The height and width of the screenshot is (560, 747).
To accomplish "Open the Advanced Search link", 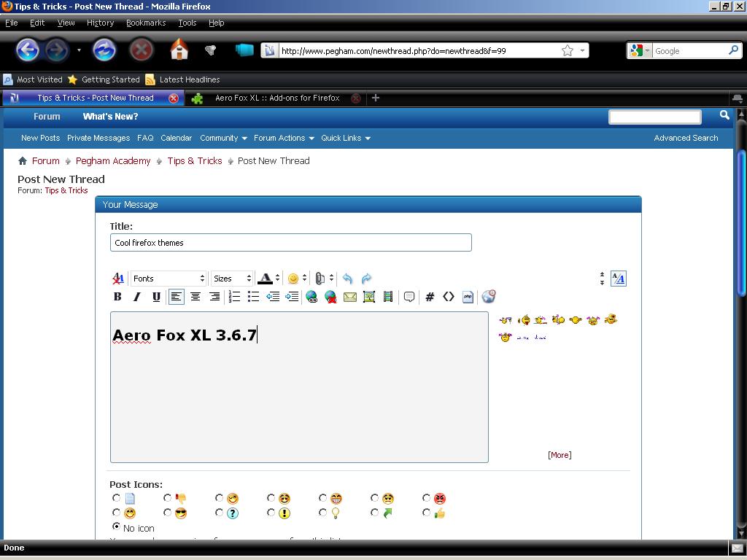I will click(x=686, y=138).
